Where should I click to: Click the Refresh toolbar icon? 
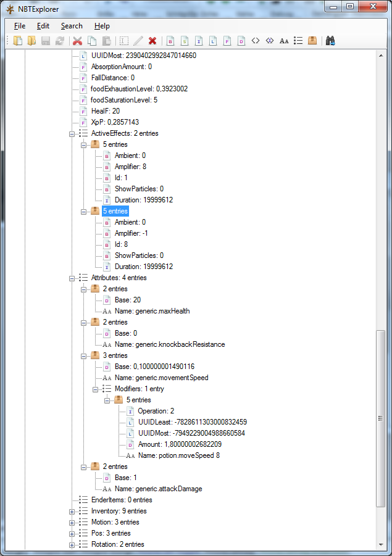[60, 41]
